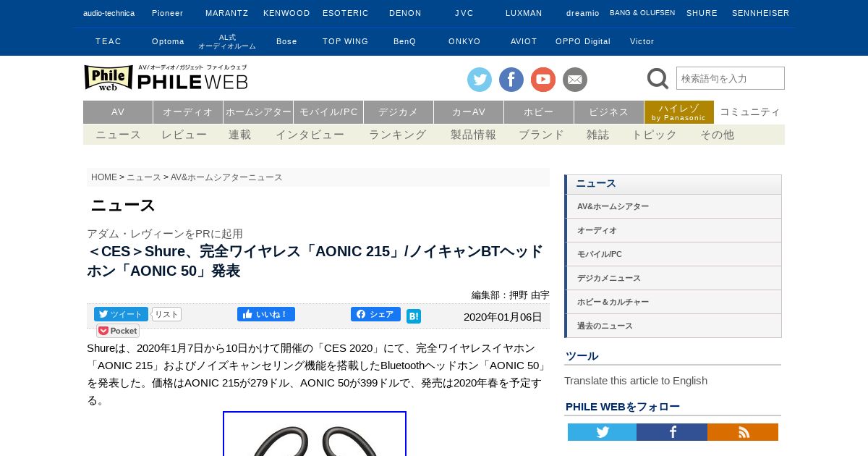Open sidebar オーディオ news category
868x456 pixels.
tap(673, 230)
